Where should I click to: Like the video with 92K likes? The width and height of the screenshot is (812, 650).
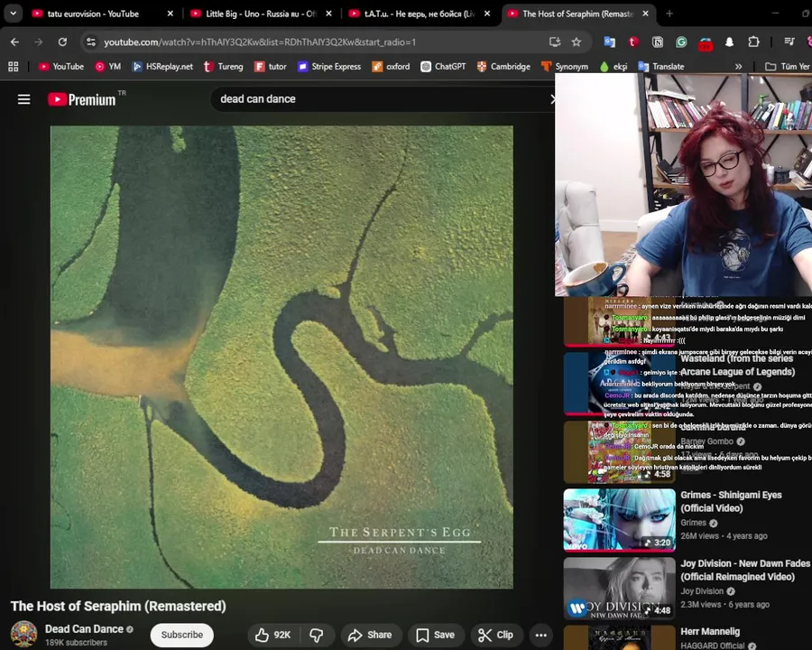point(272,635)
